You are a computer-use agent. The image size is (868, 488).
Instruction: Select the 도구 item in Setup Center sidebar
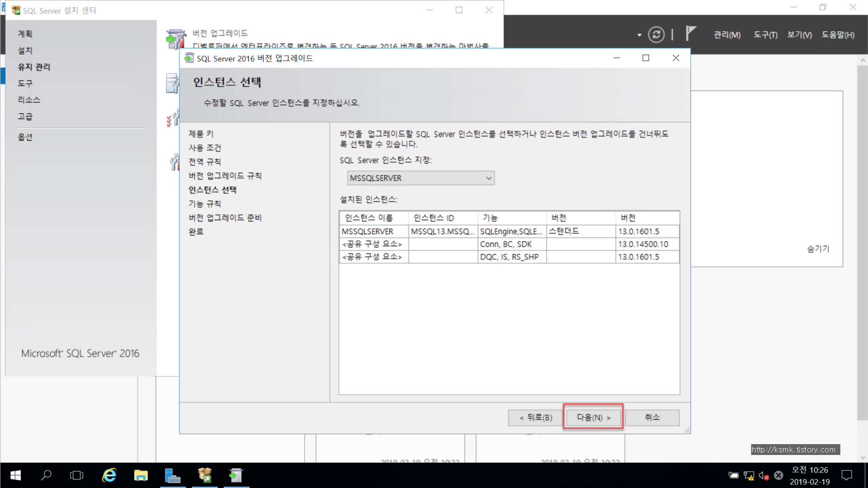[x=25, y=84]
